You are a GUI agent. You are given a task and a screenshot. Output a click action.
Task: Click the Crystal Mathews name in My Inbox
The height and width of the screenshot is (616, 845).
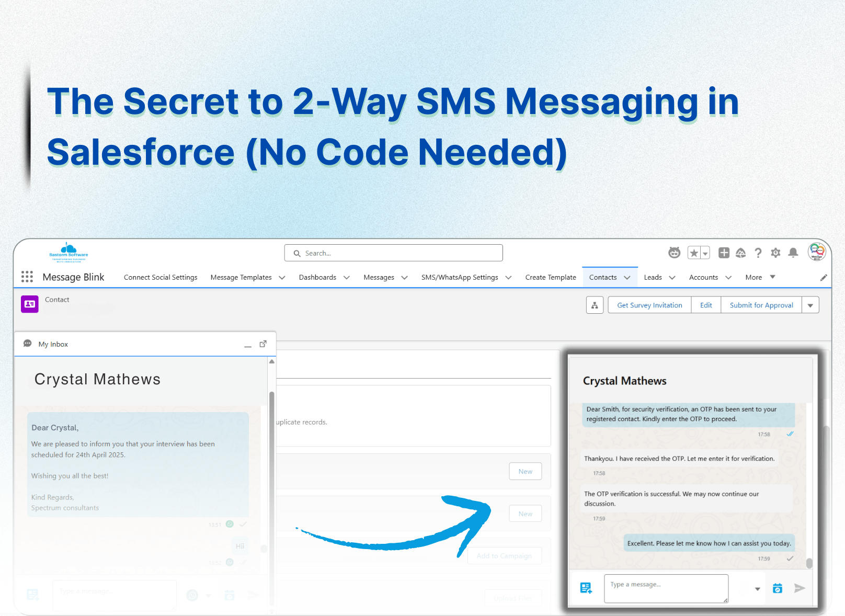[x=97, y=379]
